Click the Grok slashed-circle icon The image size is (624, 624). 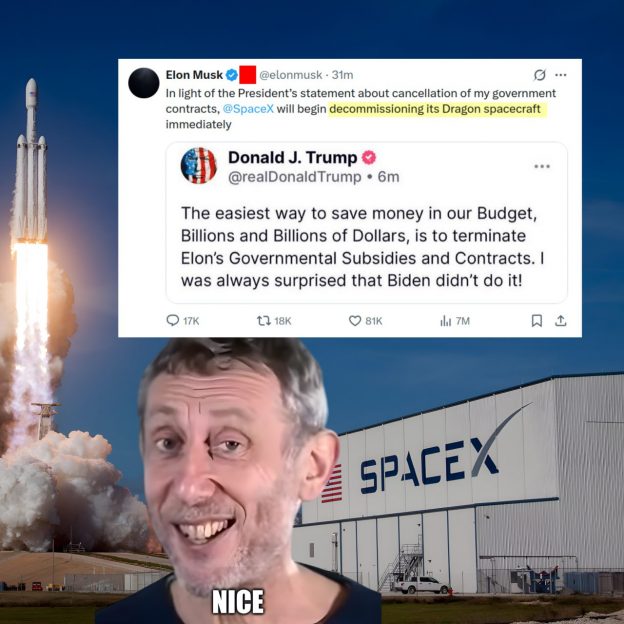(x=540, y=75)
